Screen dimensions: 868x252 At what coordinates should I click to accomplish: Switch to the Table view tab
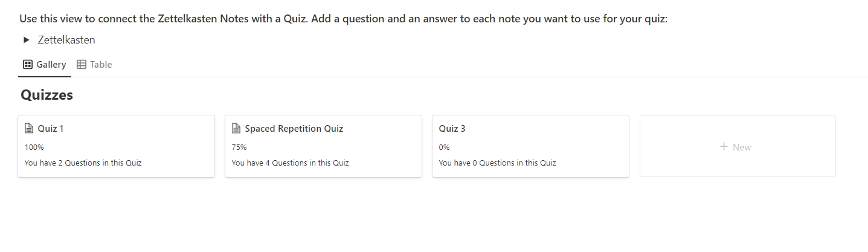pos(94,65)
